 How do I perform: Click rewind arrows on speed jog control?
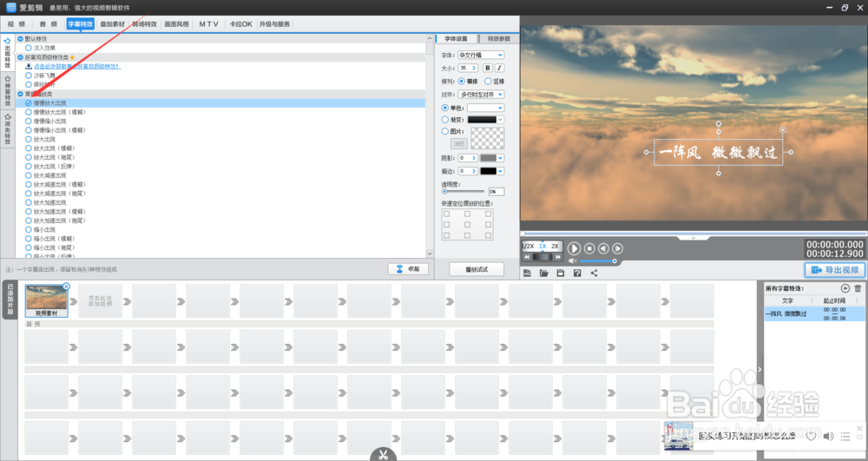[x=527, y=257]
